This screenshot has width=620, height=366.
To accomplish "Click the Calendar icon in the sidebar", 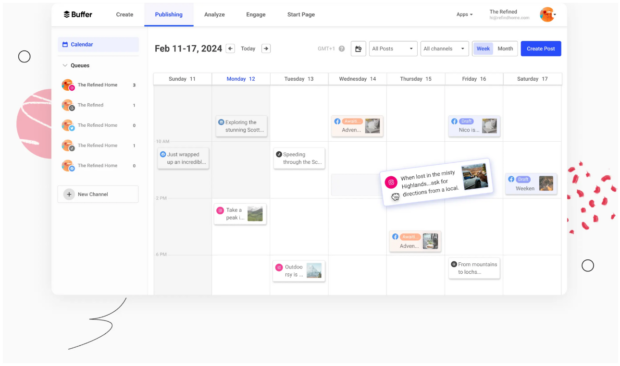I will [65, 44].
